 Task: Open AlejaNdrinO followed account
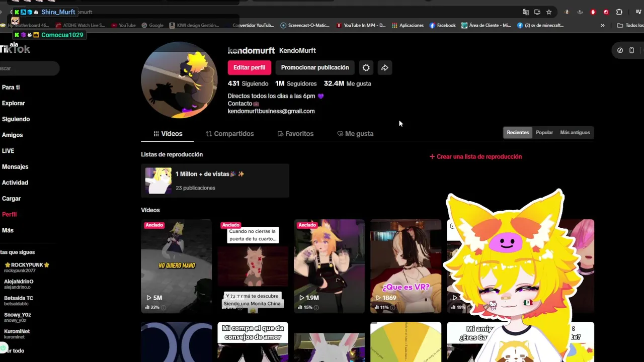[19, 284]
